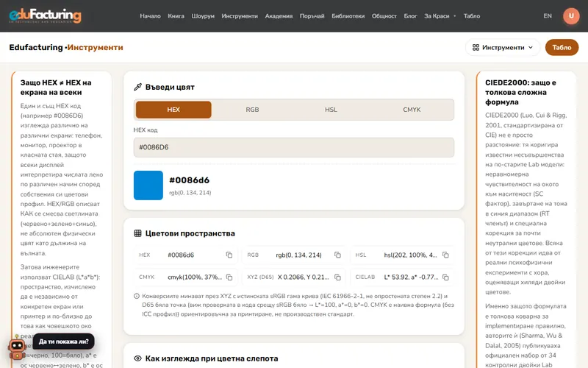Focus the HEX код input field
The width and height of the screenshot is (588, 368).
[x=293, y=147]
